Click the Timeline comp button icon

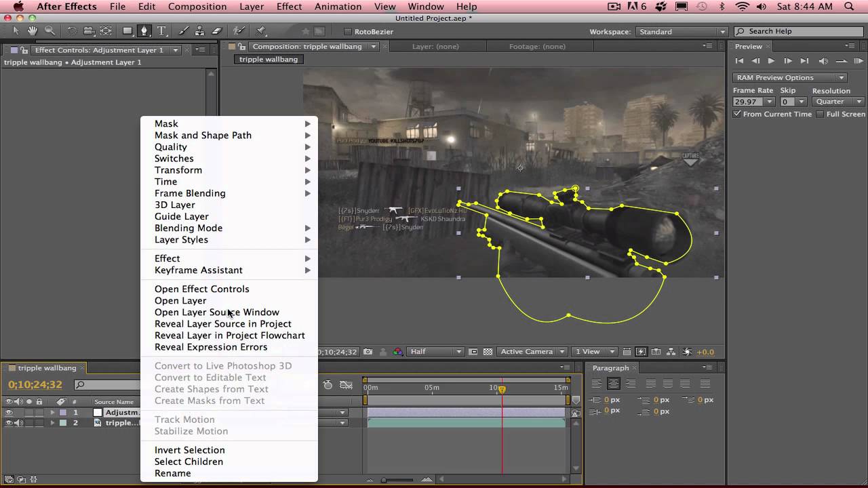[x=656, y=352]
